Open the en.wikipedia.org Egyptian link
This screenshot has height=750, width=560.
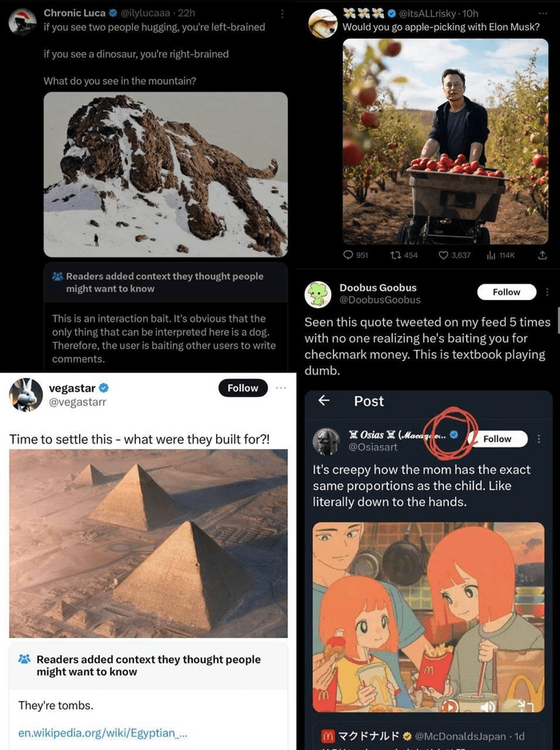[x=102, y=732]
